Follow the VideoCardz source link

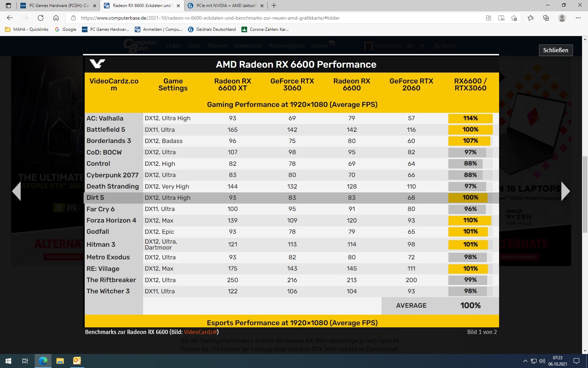point(201,332)
